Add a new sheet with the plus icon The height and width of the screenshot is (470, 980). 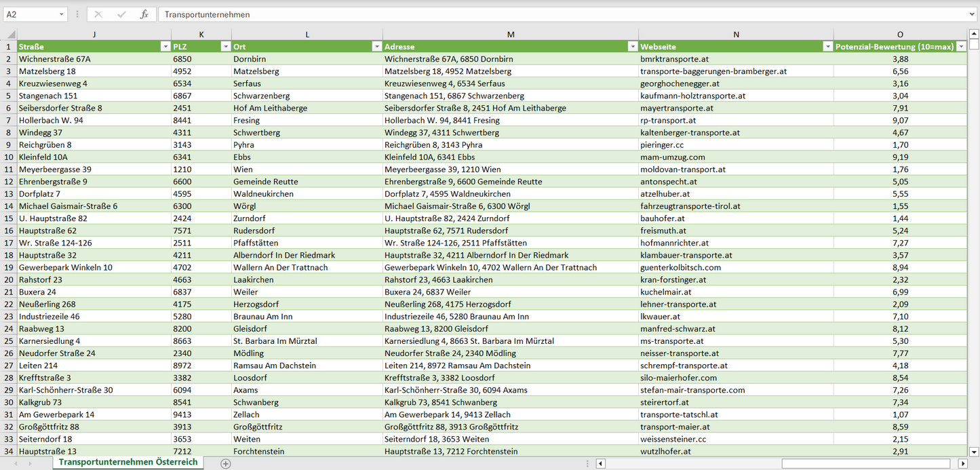point(226,463)
